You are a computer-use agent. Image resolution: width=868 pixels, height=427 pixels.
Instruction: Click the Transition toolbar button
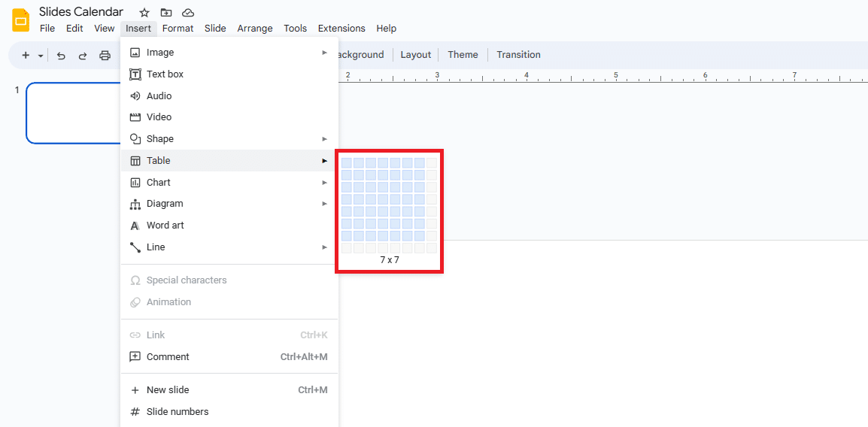click(518, 55)
